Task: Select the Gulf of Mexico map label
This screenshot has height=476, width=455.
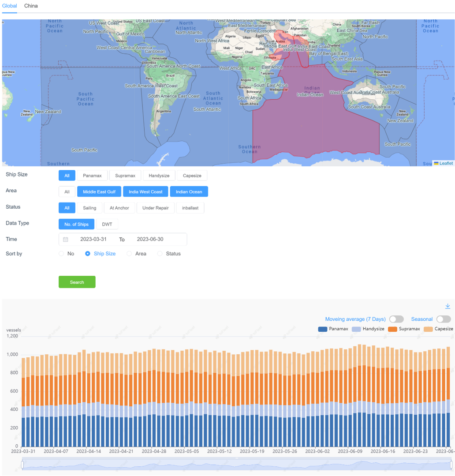Action: click(131, 34)
